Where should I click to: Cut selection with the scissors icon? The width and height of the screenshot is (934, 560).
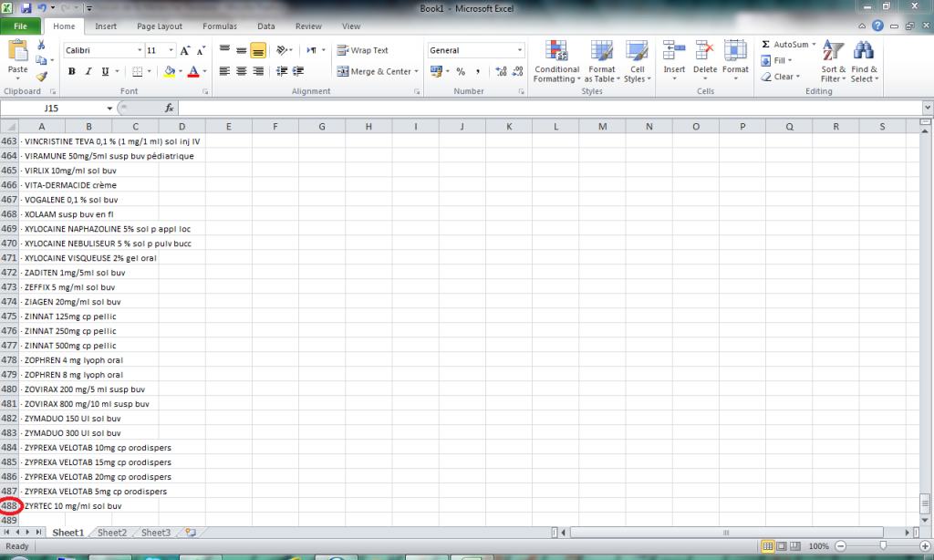tap(41, 45)
